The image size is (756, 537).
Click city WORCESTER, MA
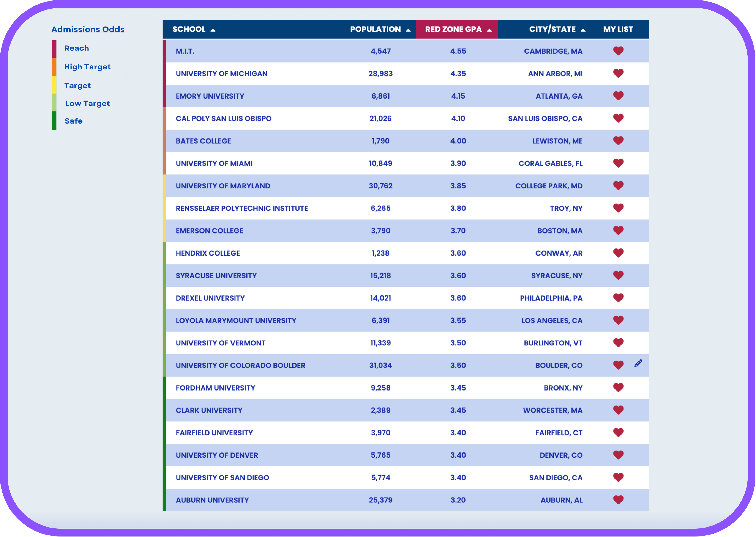point(552,411)
